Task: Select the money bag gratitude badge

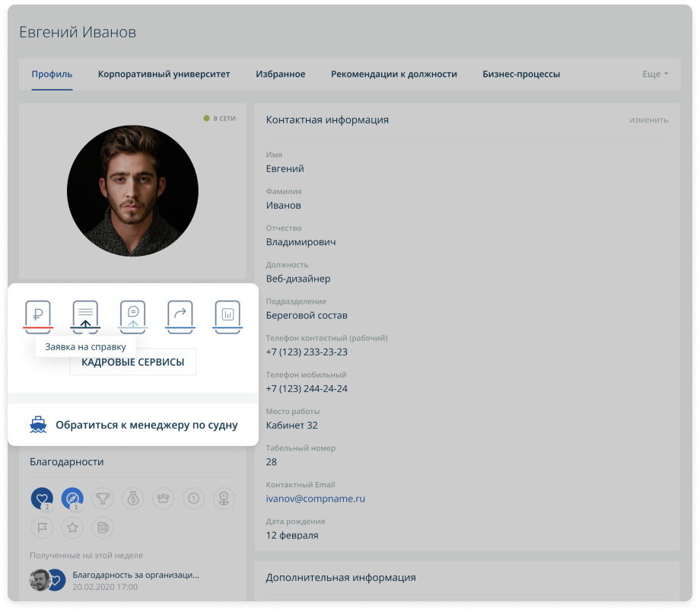Action: click(x=133, y=499)
